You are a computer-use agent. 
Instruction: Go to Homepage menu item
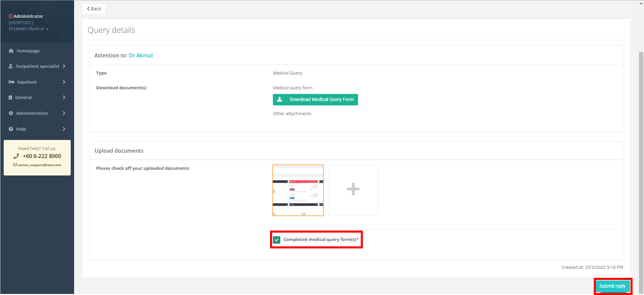[x=37, y=51]
